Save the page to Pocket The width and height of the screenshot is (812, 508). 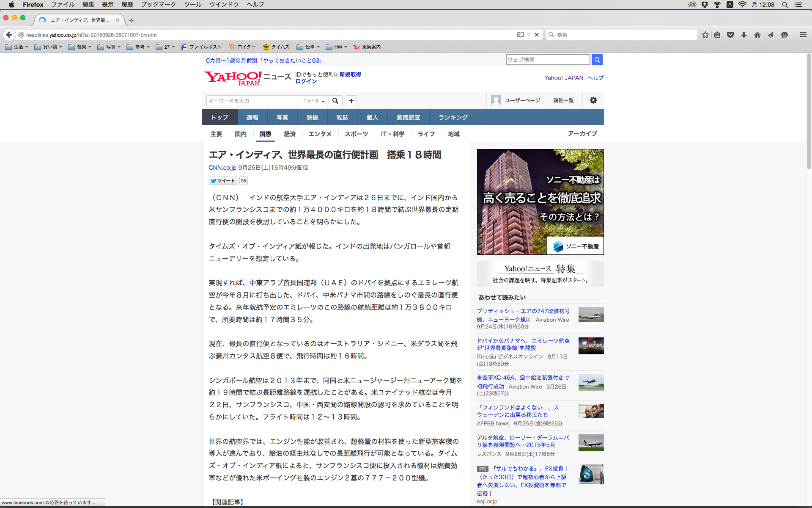point(730,35)
